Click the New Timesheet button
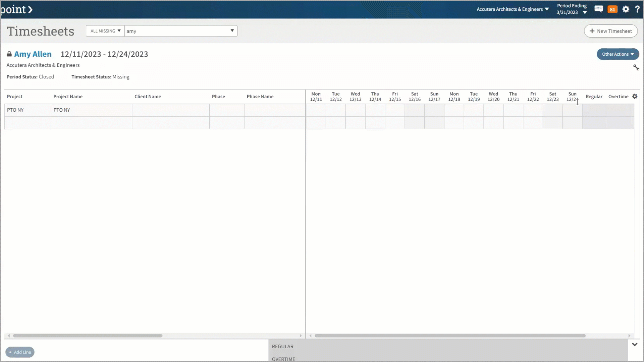 [610, 31]
